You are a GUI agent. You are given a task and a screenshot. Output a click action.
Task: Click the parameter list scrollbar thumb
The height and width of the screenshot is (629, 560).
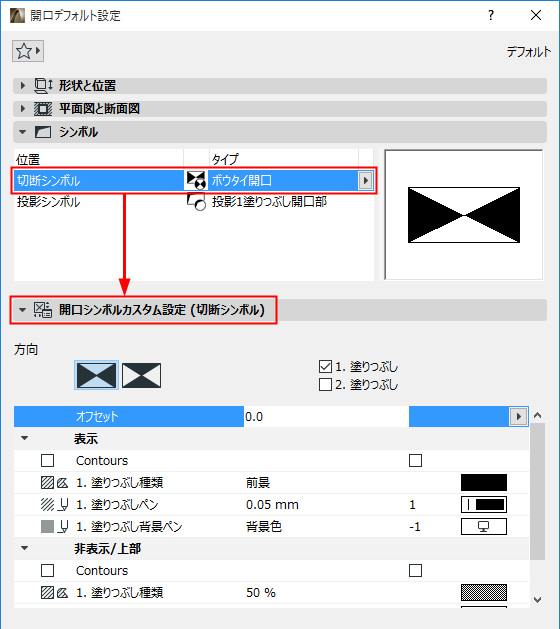538,491
